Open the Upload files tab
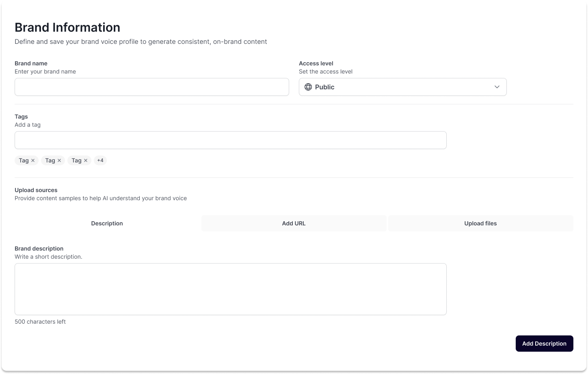Screen dimensions: 588x374 (x=480, y=223)
